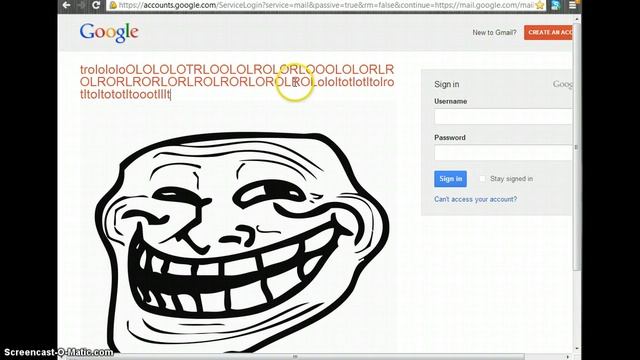Screen dimensions: 640x360
Task: Click the padlock icon in the address bar
Action: click(113, 5)
